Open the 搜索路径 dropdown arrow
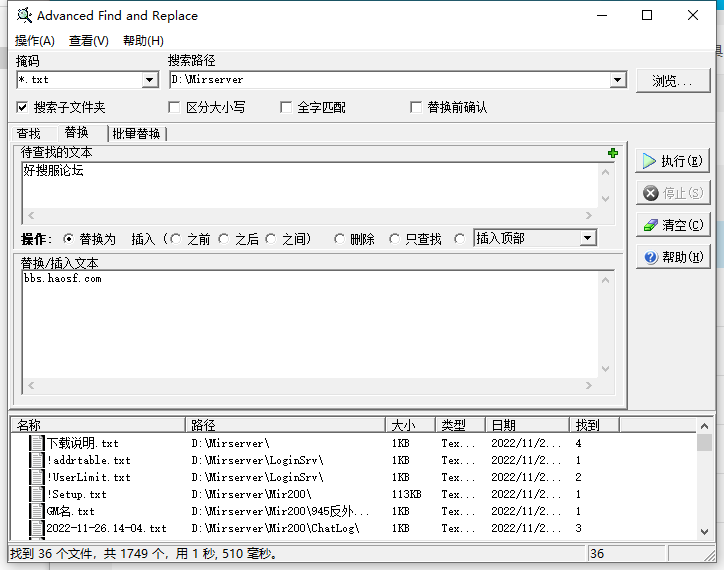This screenshot has height=570, width=724. [617, 80]
